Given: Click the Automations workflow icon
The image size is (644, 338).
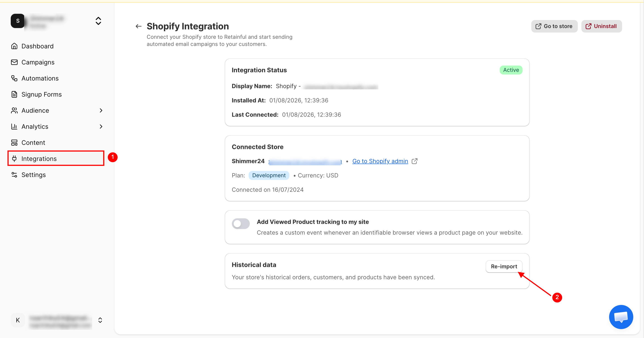Looking at the screenshot, I should click(14, 78).
